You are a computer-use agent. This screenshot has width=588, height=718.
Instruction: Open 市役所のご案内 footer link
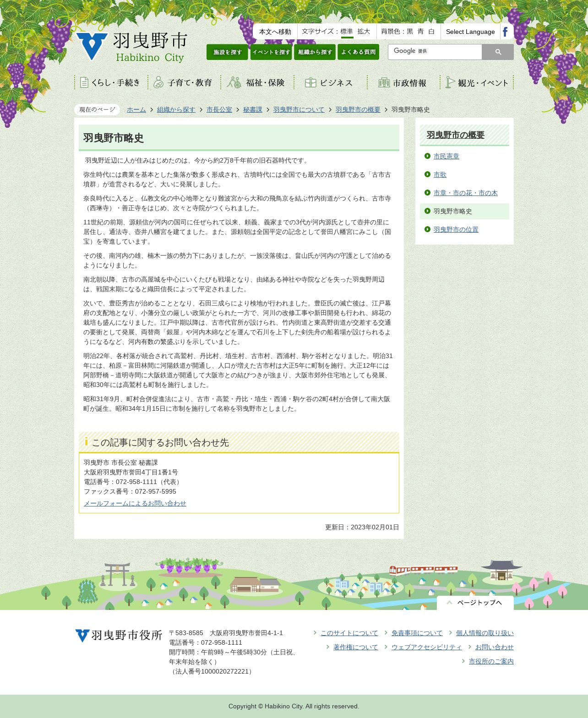click(491, 661)
